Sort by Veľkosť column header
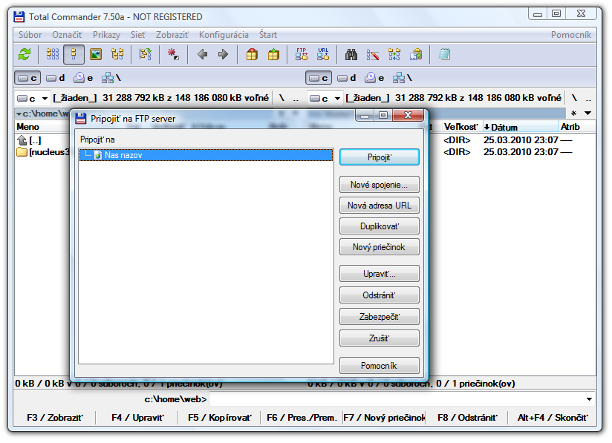Viewport: 612px width, 443px height. (461, 127)
